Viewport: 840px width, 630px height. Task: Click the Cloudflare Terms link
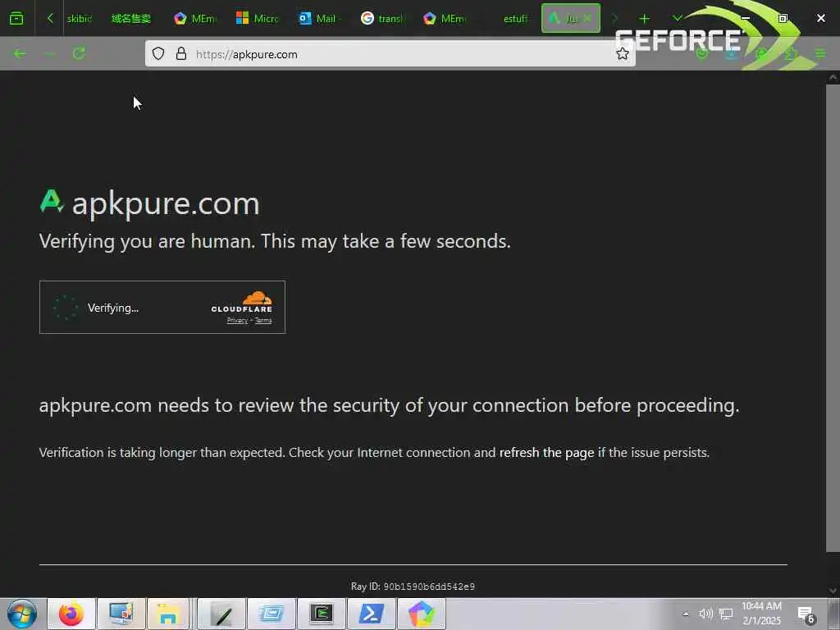point(263,321)
